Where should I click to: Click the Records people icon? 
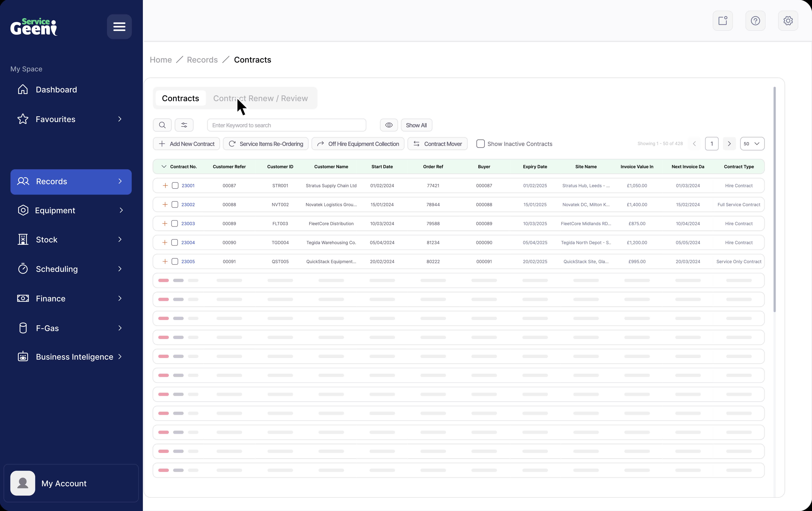click(23, 181)
